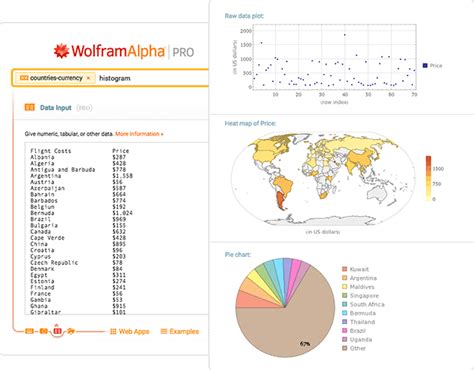Click the Raw data plot heading
The image size is (474, 370).
click(x=244, y=16)
